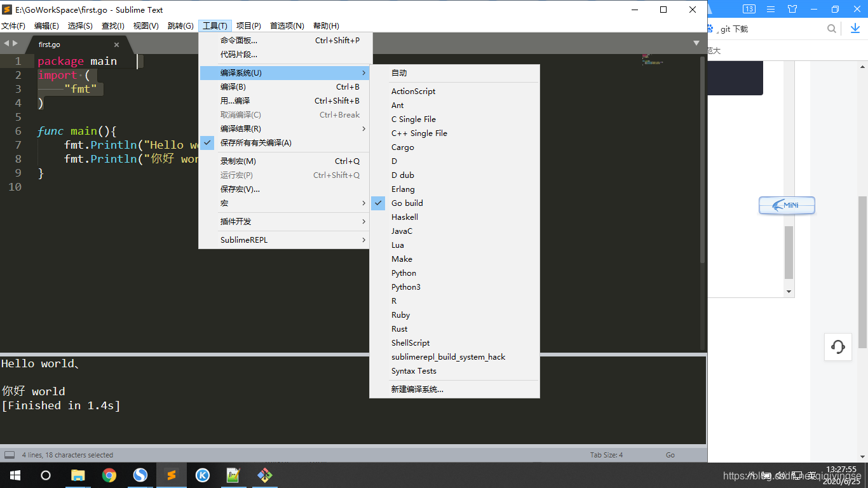This screenshot has width=868, height=488.
Task: Expand the 编译系统(U) submenu
Action: coord(284,73)
